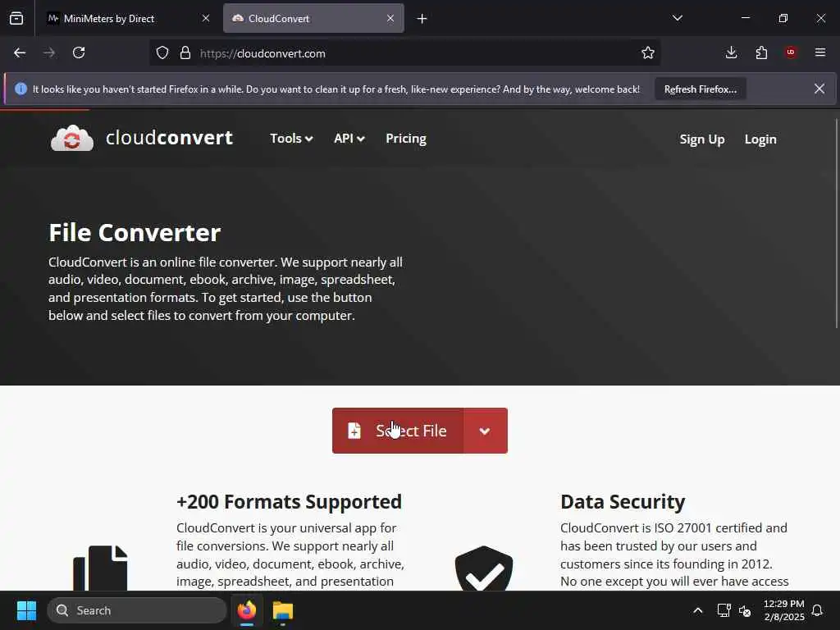Expand the Tools menu
The width and height of the screenshot is (840, 630).
[x=291, y=138]
